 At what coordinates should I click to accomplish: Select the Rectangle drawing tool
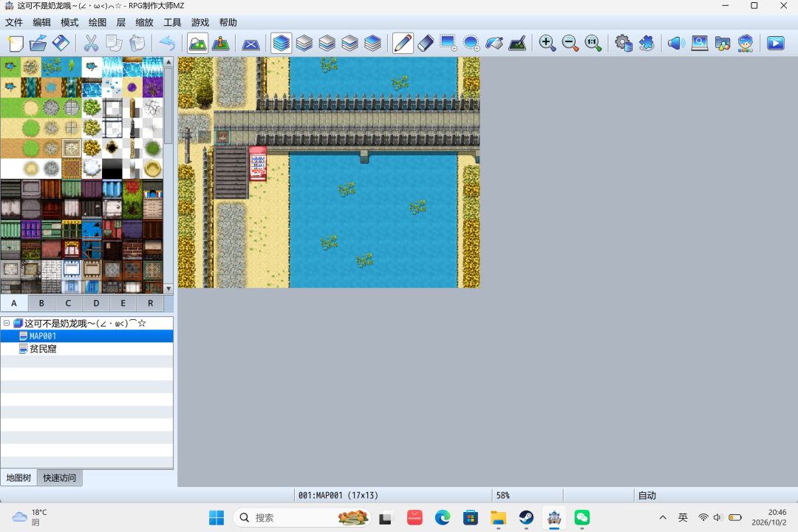(449, 44)
